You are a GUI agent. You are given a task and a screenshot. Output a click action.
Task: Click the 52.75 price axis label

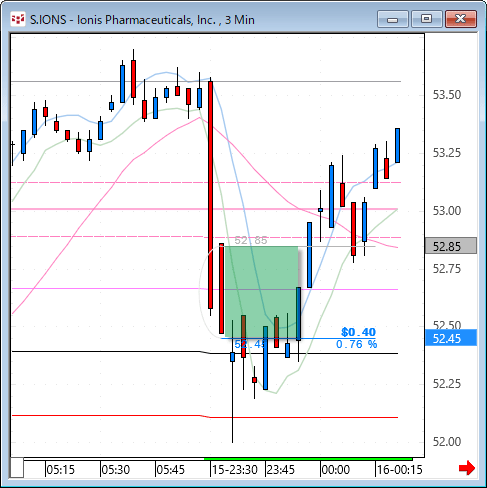[447, 269]
